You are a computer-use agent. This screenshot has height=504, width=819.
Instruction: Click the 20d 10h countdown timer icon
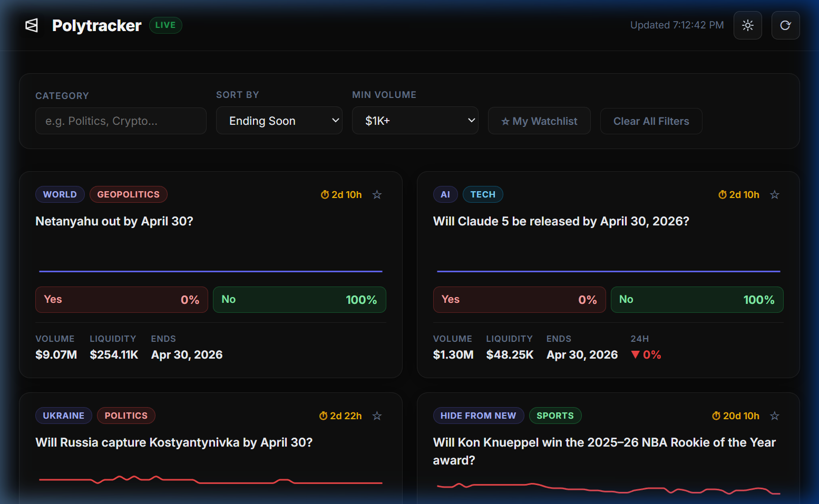click(x=716, y=416)
